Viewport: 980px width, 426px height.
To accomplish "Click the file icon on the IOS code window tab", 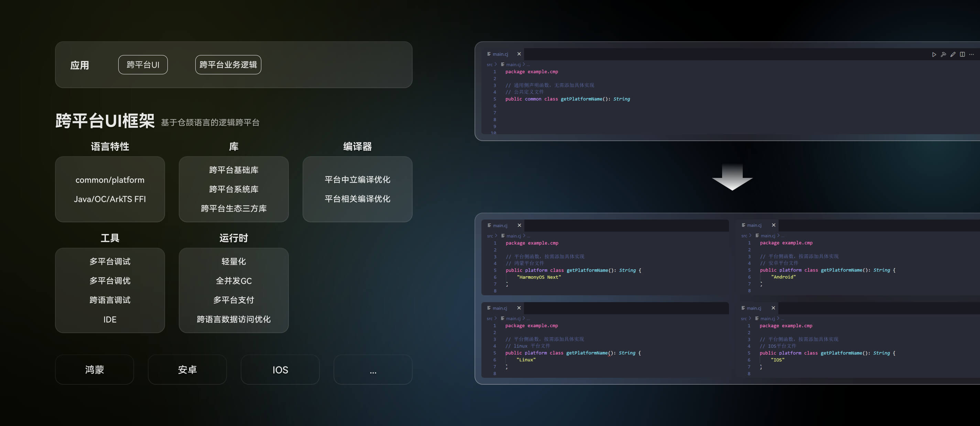I will 744,308.
